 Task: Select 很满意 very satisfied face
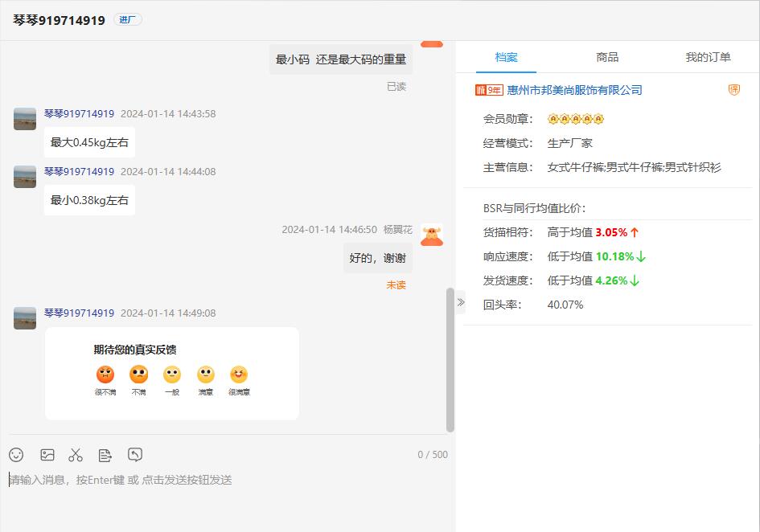pos(239,374)
